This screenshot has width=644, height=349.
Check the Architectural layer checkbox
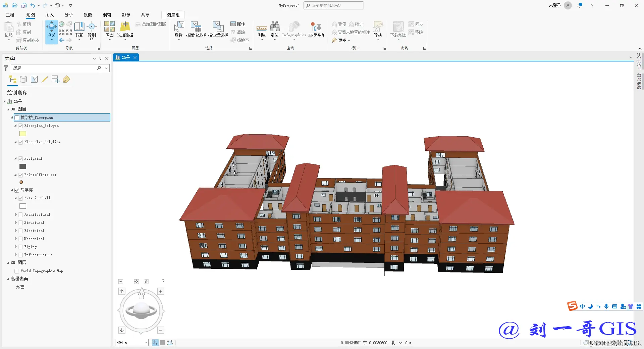(x=20, y=215)
